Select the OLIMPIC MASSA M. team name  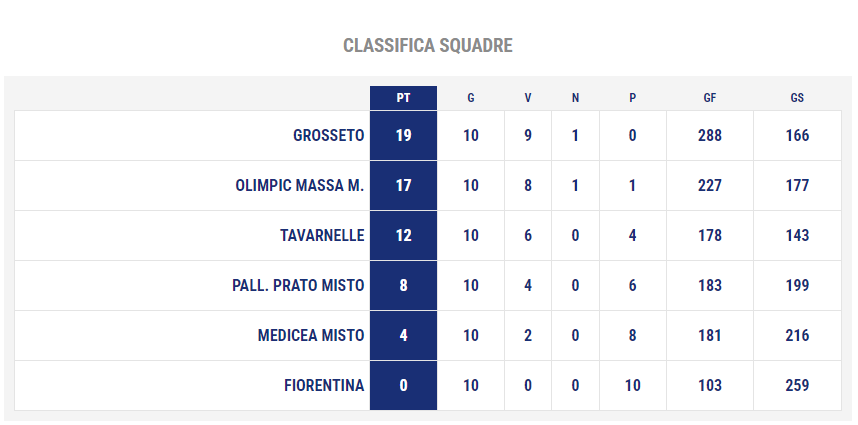point(299,185)
